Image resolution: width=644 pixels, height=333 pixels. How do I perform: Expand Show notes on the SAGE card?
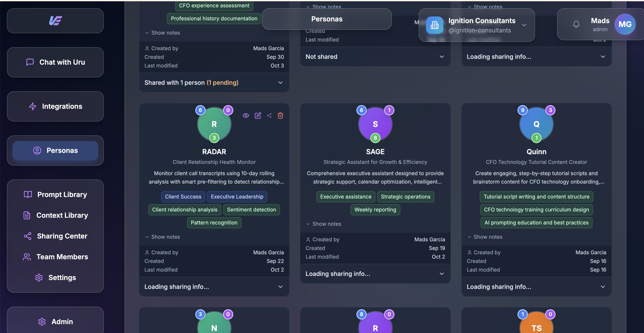pyautogui.click(x=324, y=224)
